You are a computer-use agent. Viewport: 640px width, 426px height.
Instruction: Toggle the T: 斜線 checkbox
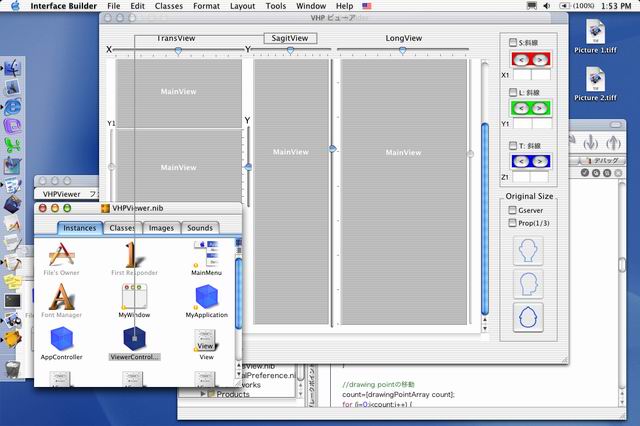coord(513,146)
